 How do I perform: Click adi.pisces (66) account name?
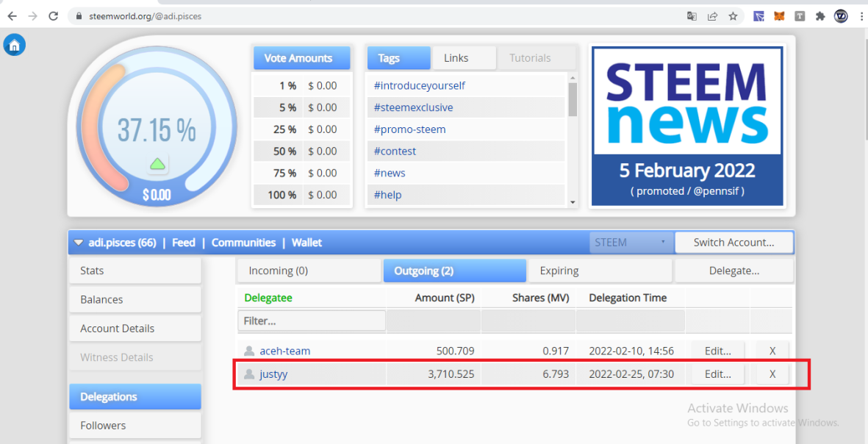click(x=122, y=243)
